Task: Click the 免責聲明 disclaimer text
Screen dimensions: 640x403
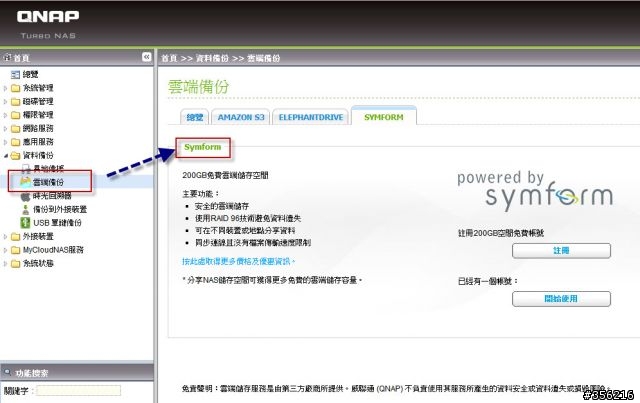Action: pos(396,389)
